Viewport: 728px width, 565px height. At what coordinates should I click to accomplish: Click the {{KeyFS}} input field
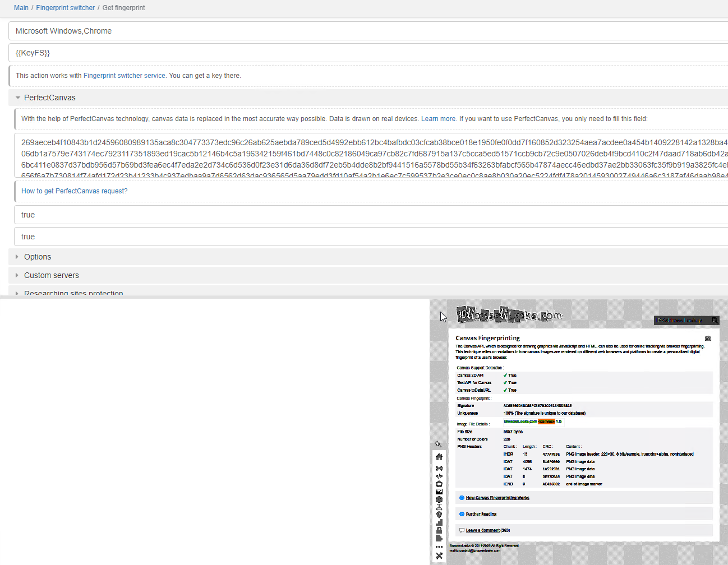pos(224,53)
